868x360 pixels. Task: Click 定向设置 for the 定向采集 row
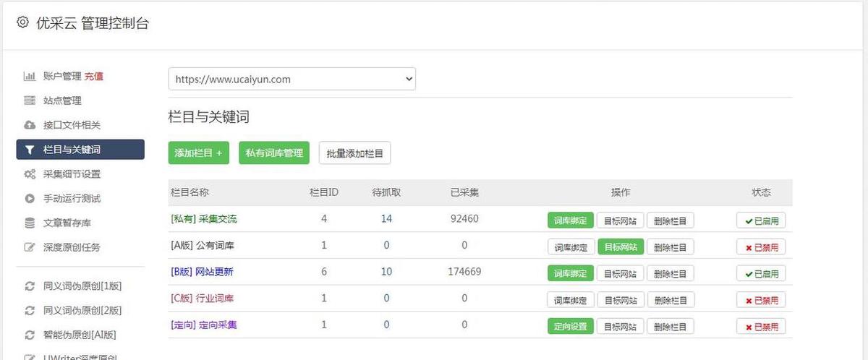click(570, 327)
